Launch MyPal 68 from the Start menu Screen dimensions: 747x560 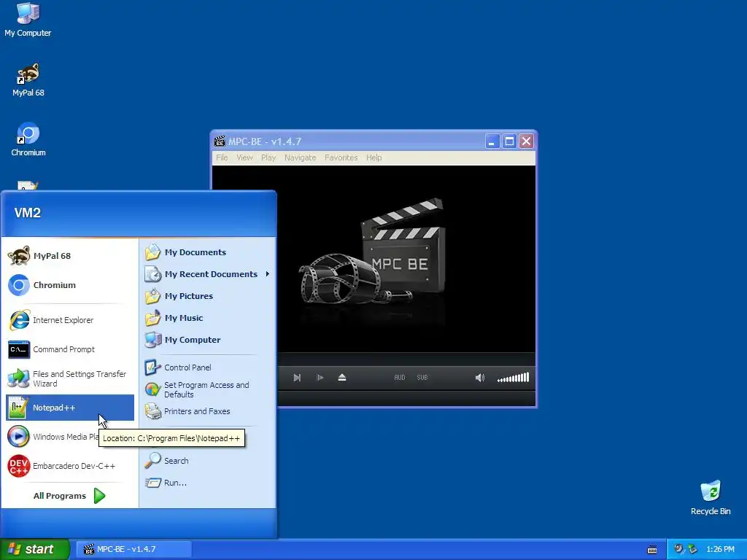click(x=69, y=256)
